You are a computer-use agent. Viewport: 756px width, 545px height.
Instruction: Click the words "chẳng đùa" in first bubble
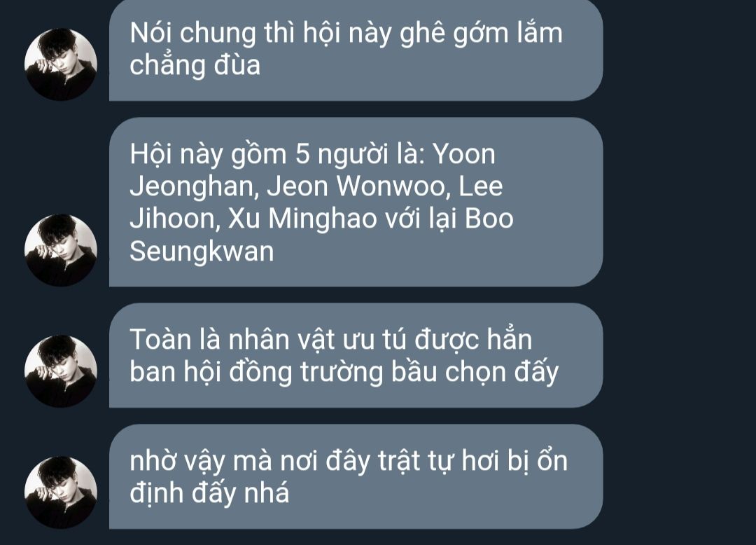click(x=195, y=66)
